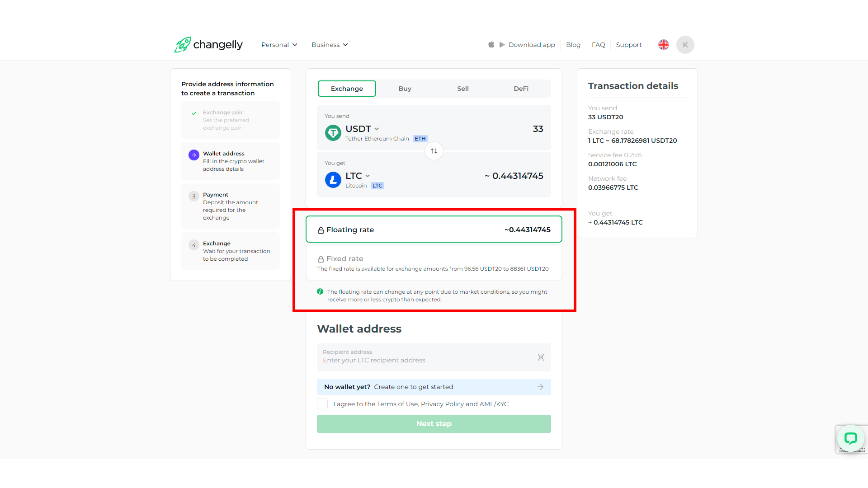Screen dimensions: 868x488
Task: Click the 33 USDT20 send value
Action: point(605,117)
